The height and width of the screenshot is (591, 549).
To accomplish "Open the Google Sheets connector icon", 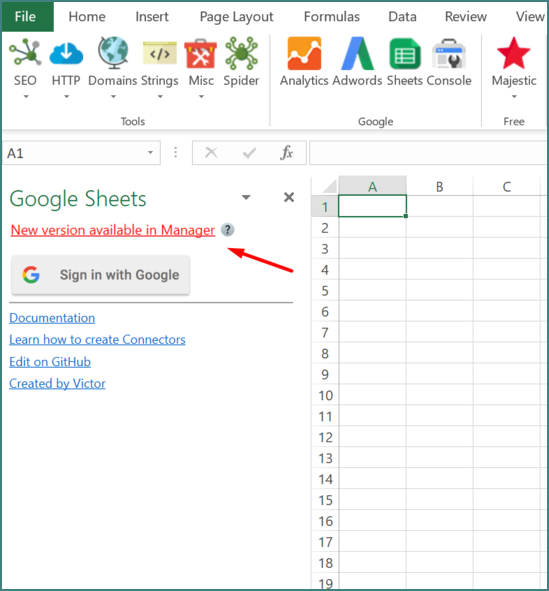I will pos(405,54).
